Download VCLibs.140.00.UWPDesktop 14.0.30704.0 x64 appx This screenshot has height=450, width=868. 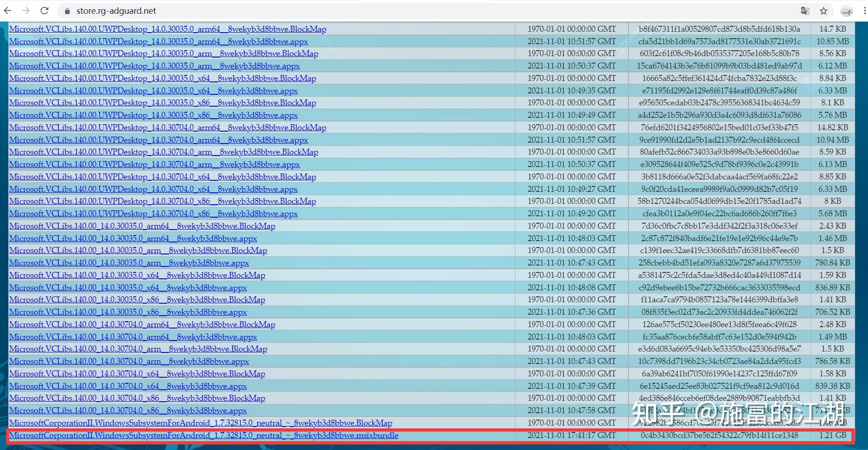pos(154,189)
